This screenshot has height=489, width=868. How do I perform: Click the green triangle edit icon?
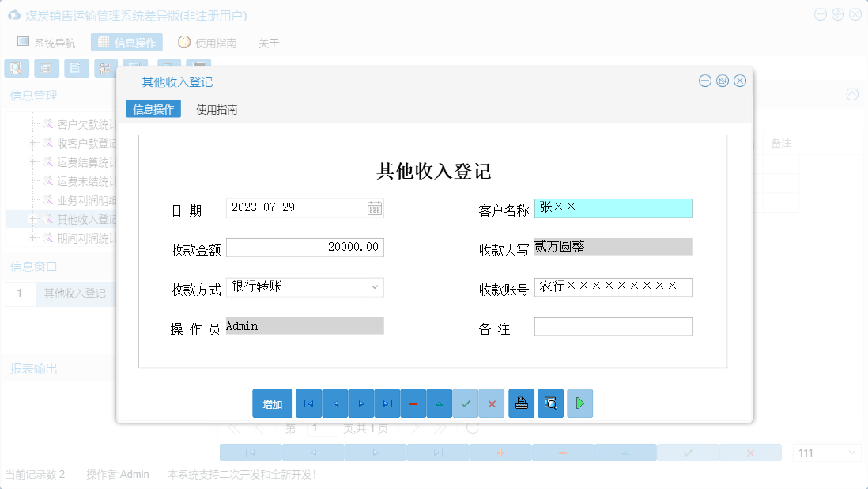tap(440, 403)
